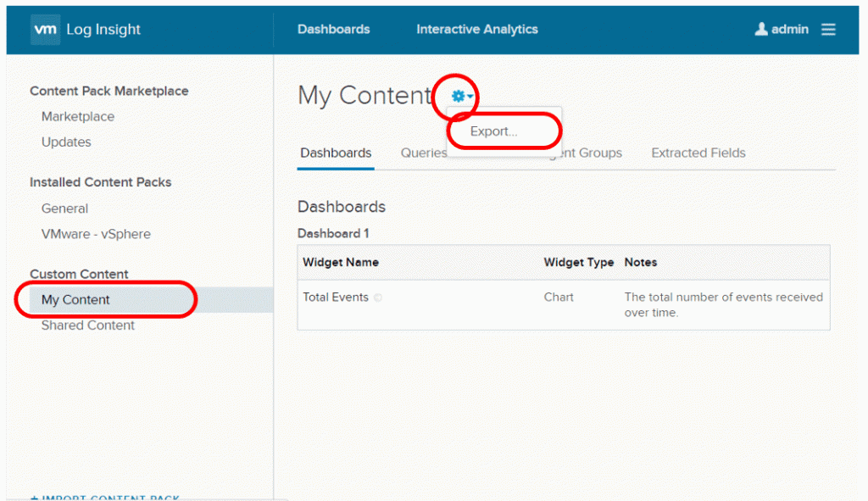Image resolution: width=868 pixels, height=501 pixels.
Task: Select the Extracted Fields tab
Action: (x=698, y=153)
